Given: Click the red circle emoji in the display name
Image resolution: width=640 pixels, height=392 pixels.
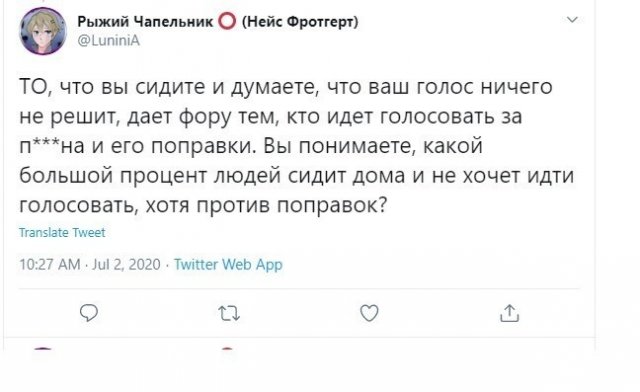Looking at the screenshot, I should tap(227, 21).
